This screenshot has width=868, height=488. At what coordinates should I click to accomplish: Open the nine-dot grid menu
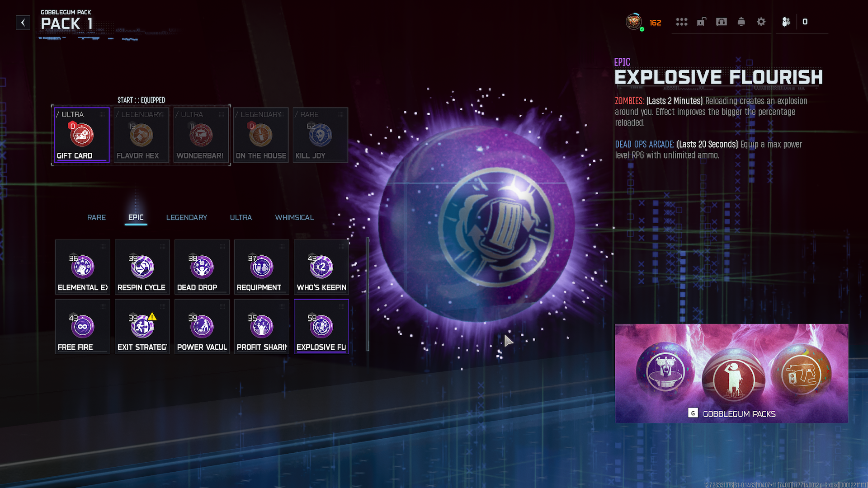[682, 22]
